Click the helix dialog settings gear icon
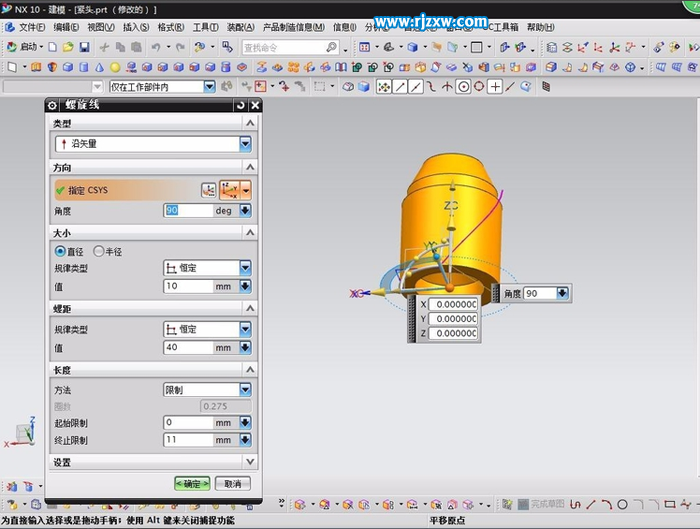Screen dimensions: 700x529 point(53,105)
